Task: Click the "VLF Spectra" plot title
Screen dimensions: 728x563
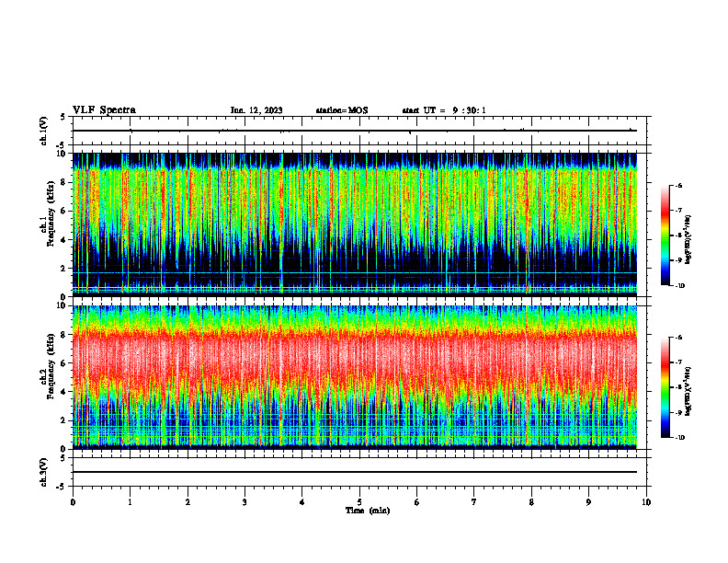Action: [104, 110]
